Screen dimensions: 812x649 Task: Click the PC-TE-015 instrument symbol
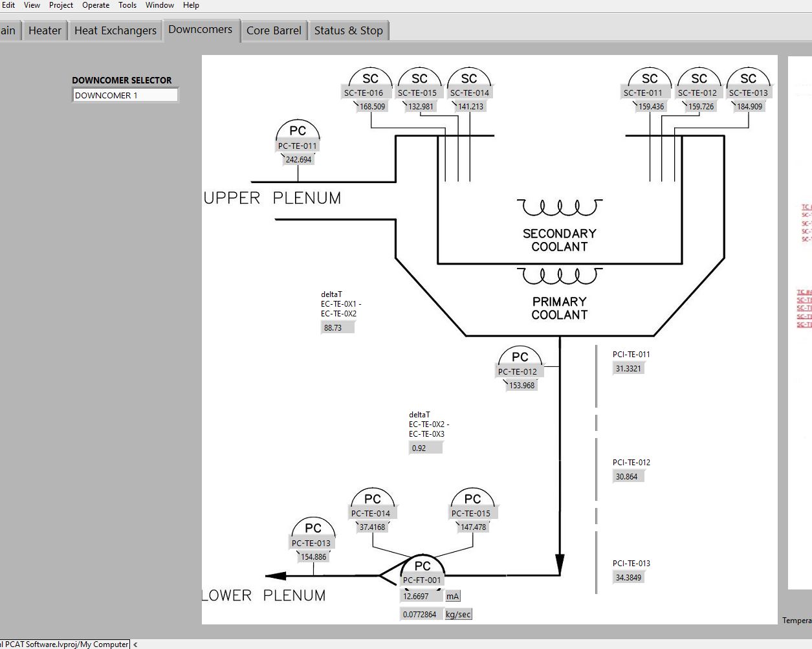point(472,500)
